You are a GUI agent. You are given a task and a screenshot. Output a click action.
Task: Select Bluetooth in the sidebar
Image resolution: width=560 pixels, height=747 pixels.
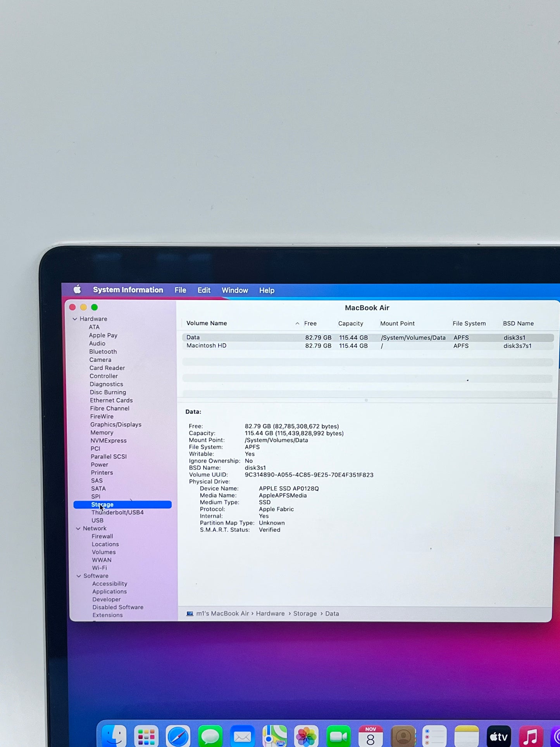(x=103, y=352)
